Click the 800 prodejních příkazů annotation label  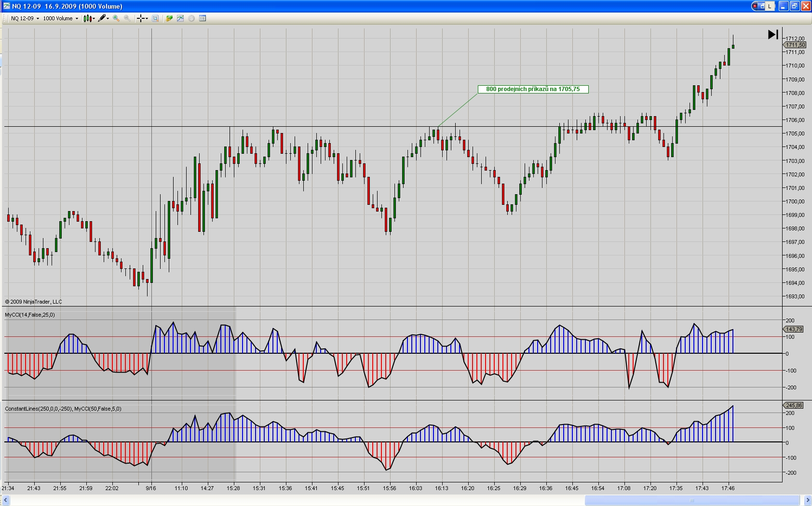click(533, 89)
